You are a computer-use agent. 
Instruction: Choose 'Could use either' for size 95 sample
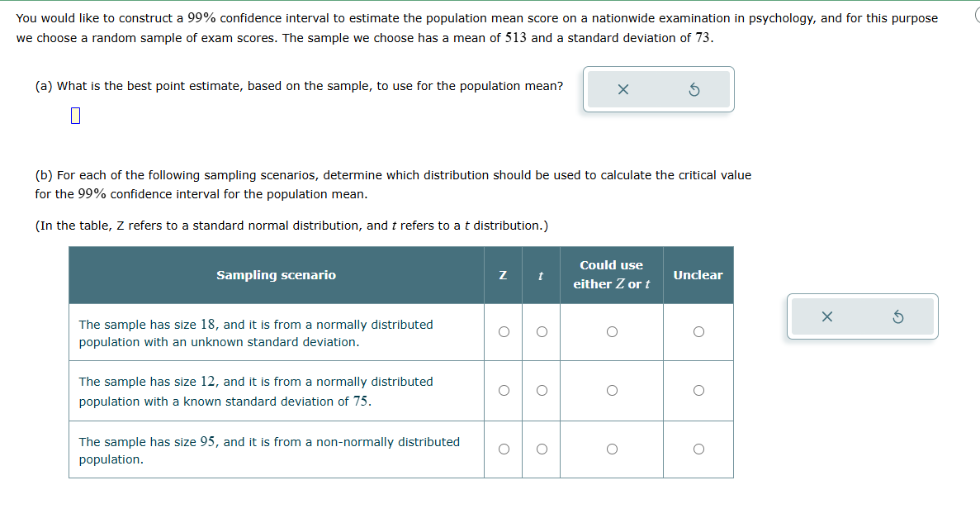pyautogui.click(x=612, y=449)
